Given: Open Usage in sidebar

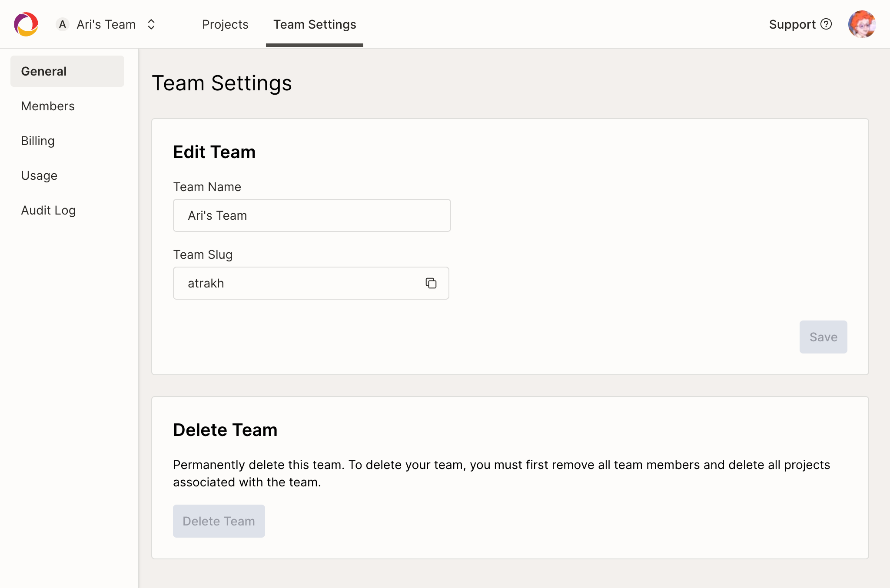Looking at the screenshot, I should (67, 175).
